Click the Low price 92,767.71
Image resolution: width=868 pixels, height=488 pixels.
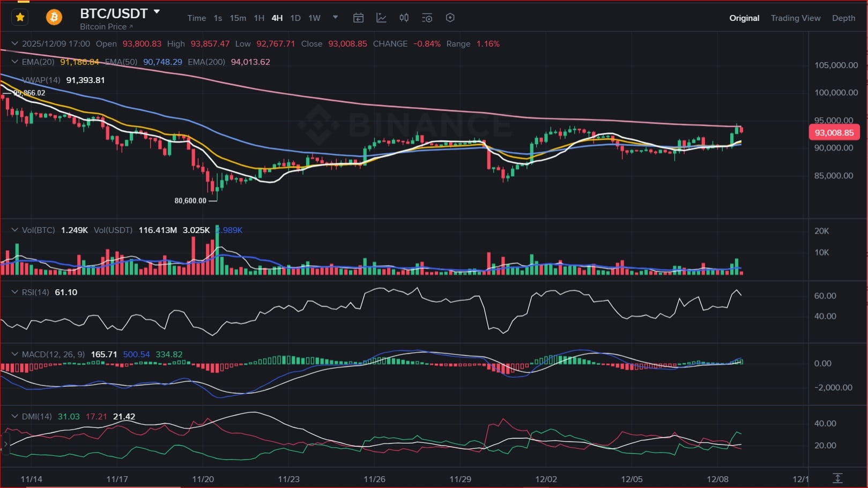pyautogui.click(x=276, y=43)
